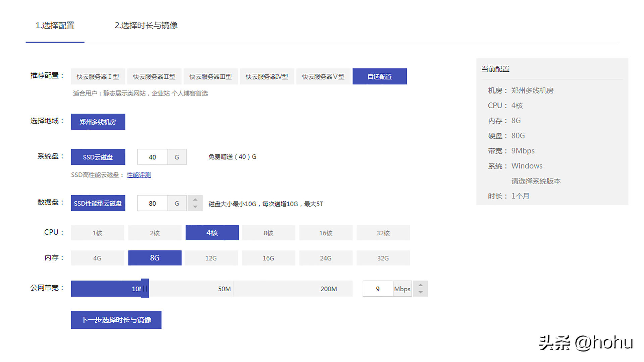Image resolution: width=644 pixels, height=362 pixels.
Task: Click the bandwidth field showing 9
Action: 378,289
